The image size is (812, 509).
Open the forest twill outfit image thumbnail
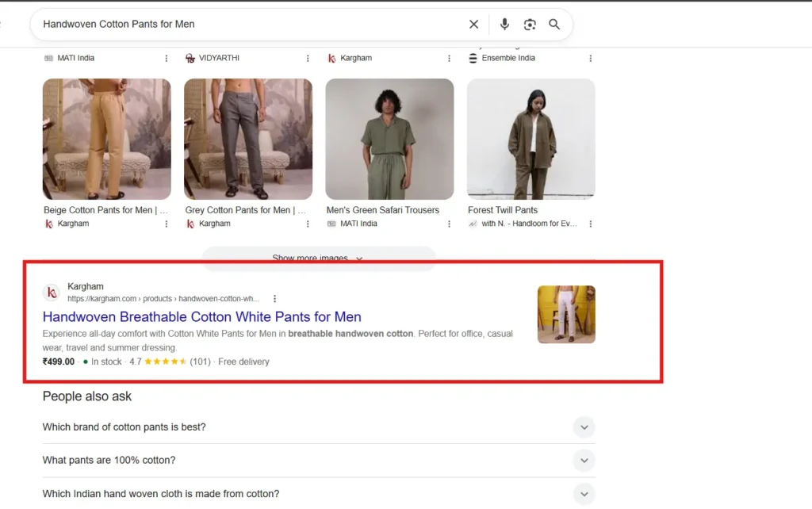[530, 140]
